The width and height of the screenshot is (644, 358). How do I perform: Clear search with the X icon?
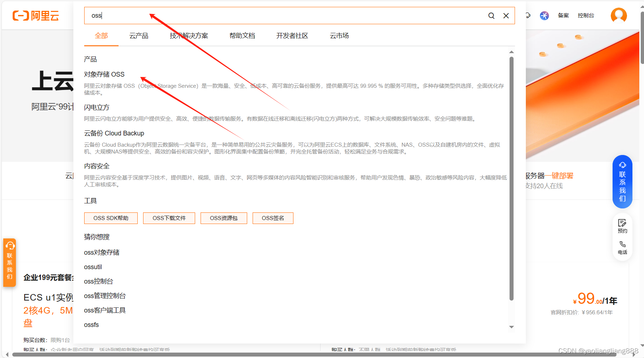(506, 16)
